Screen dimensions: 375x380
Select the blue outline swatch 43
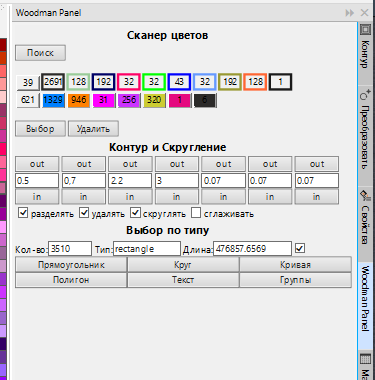click(179, 82)
